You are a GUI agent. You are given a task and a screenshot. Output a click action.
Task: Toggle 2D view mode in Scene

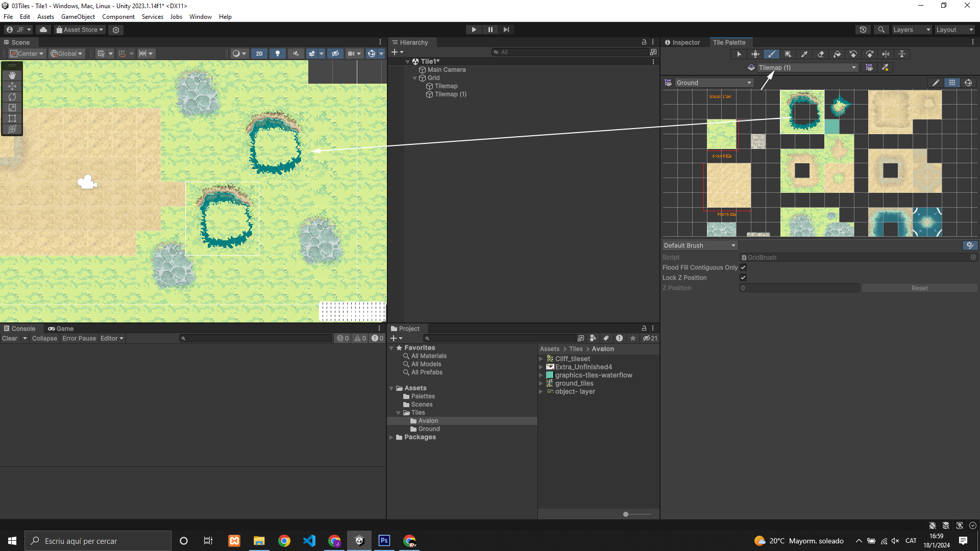259,54
